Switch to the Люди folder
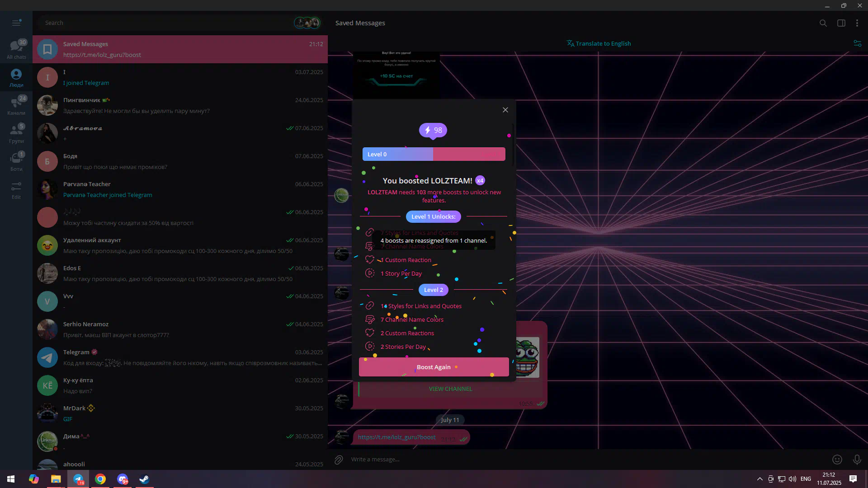Viewport: 868px width, 488px height. tap(16, 77)
